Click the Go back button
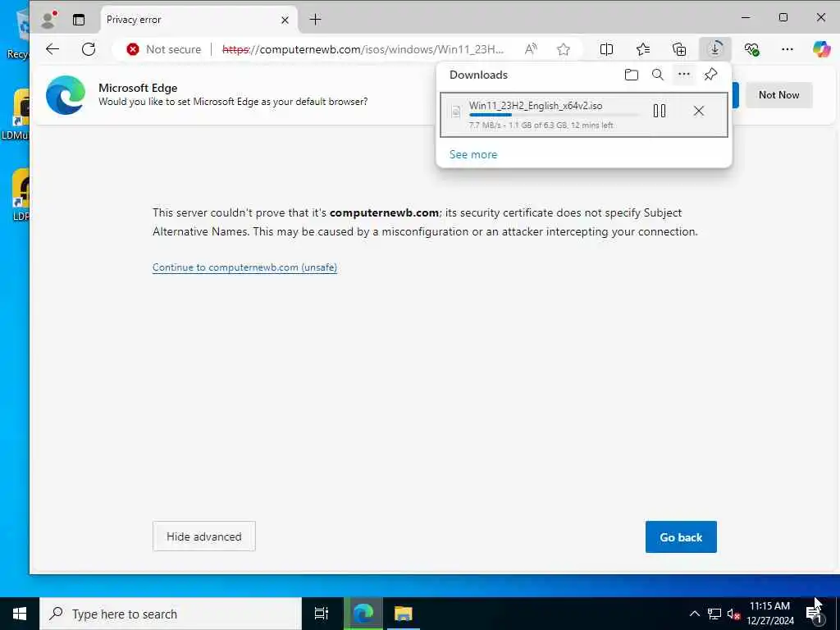The height and width of the screenshot is (630, 840). point(681,536)
